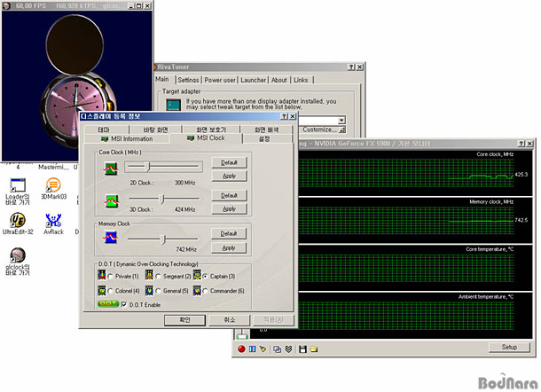Screen dimensions: 541x392
Task: Switch to RivaTuner Launcher tab
Action: (x=254, y=80)
